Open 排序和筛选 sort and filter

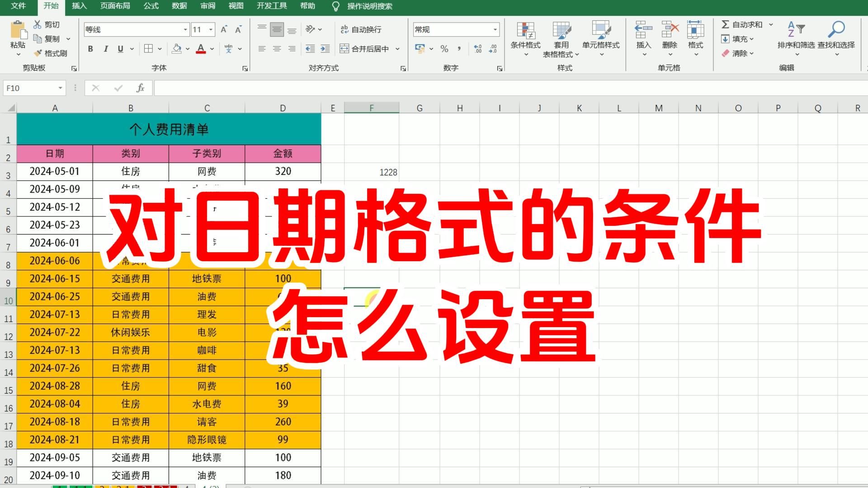click(796, 39)
